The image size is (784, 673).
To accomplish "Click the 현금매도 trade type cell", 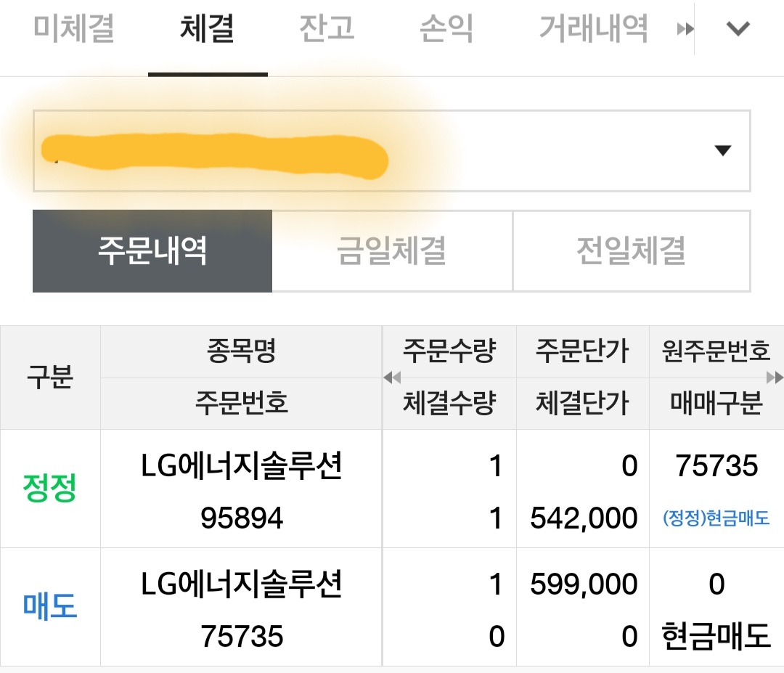I will (716, 636).
